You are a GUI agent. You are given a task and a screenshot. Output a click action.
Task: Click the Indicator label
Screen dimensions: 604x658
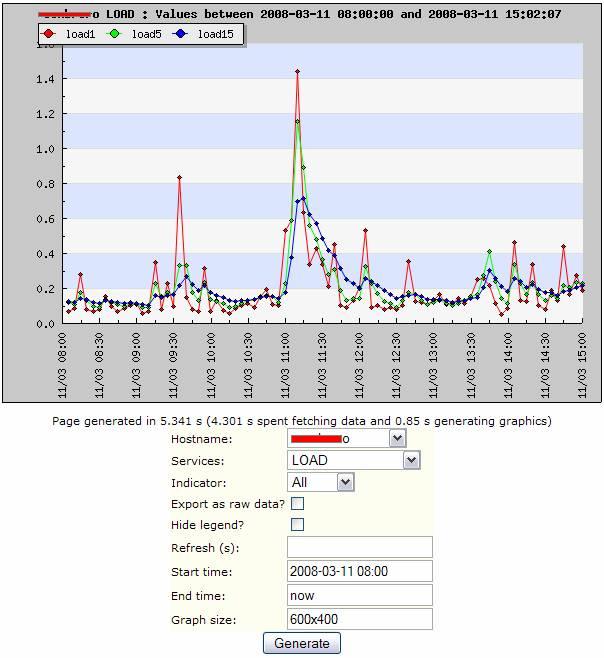pos(199,483)
